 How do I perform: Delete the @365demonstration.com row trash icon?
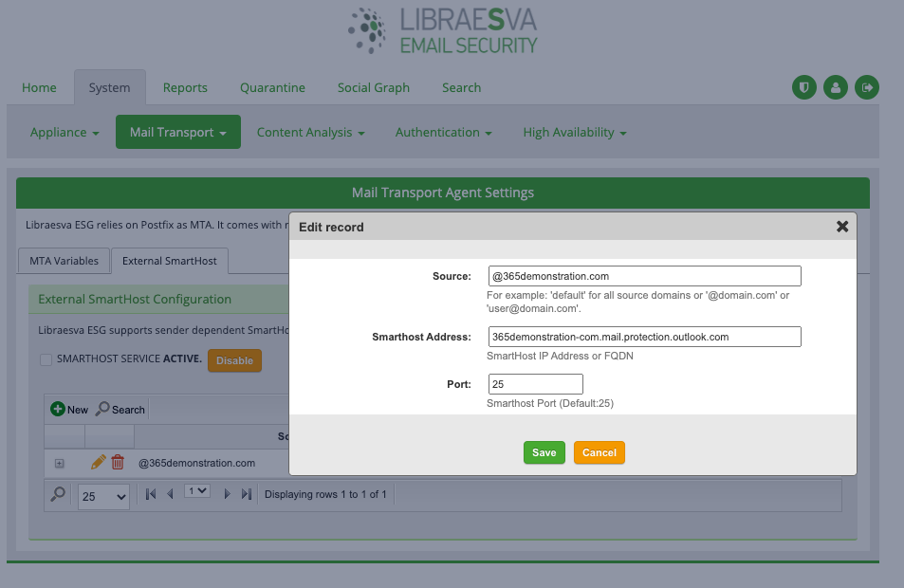(118, 462)
